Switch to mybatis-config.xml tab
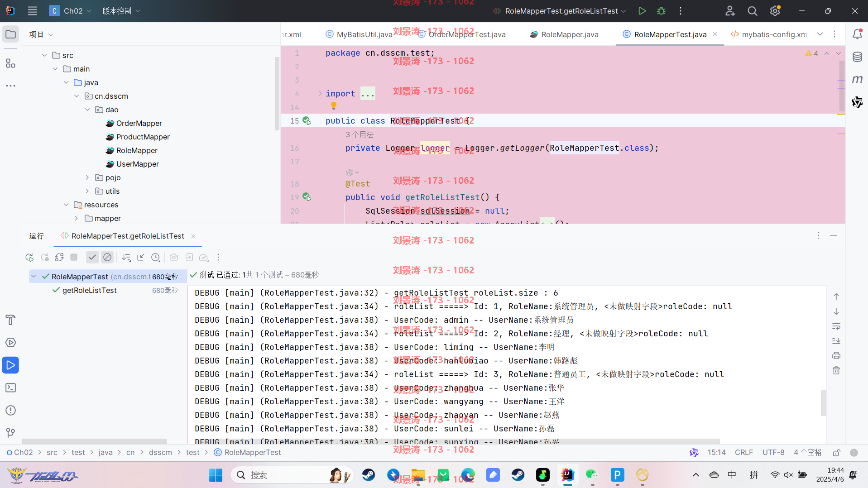 tap(769, 34)
